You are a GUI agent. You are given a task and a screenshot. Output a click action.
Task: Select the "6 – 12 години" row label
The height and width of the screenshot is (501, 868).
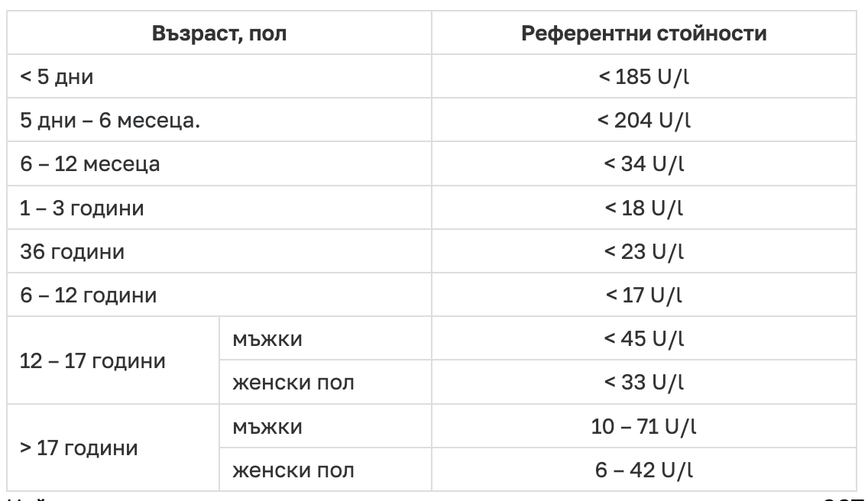(89, 295)
